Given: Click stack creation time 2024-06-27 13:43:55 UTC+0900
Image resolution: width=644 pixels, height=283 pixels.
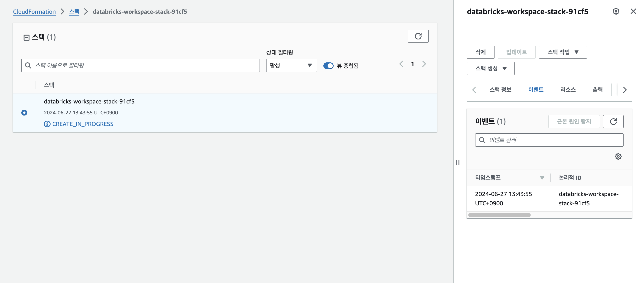Looking at the screenshot, I should [81, 113].
